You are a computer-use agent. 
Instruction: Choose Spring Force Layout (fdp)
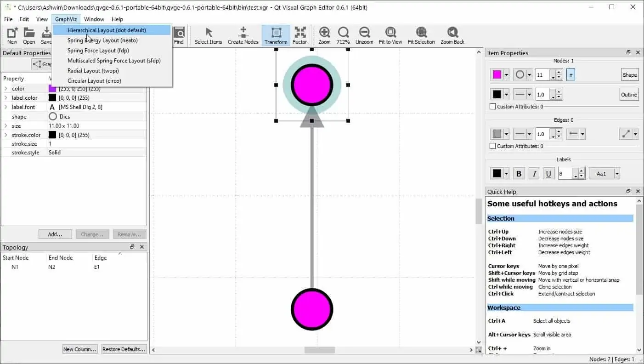click(112, 51)
